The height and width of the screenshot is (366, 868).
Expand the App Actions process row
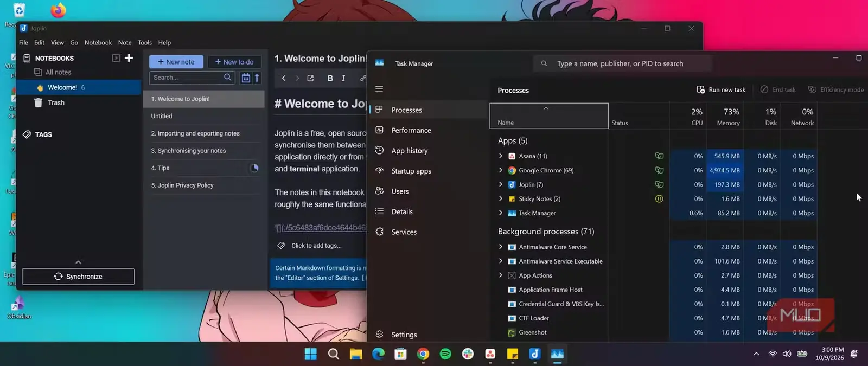tap(501, 275)
